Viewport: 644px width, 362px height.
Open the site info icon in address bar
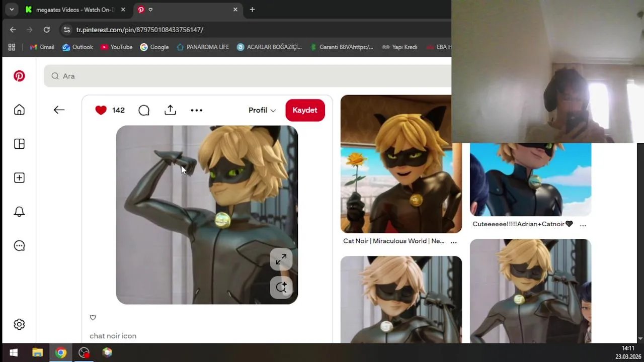pyautogui.click(x=66, y=30)
